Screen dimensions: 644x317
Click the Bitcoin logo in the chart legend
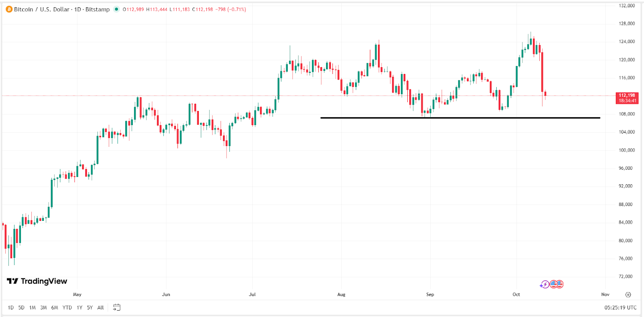[x=9, y=9]
